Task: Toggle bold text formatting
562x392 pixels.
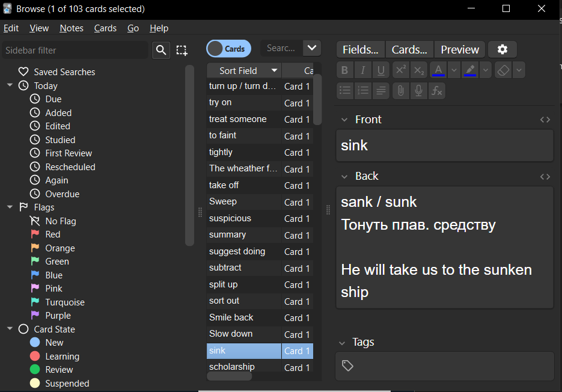Action: click(344, 70)
